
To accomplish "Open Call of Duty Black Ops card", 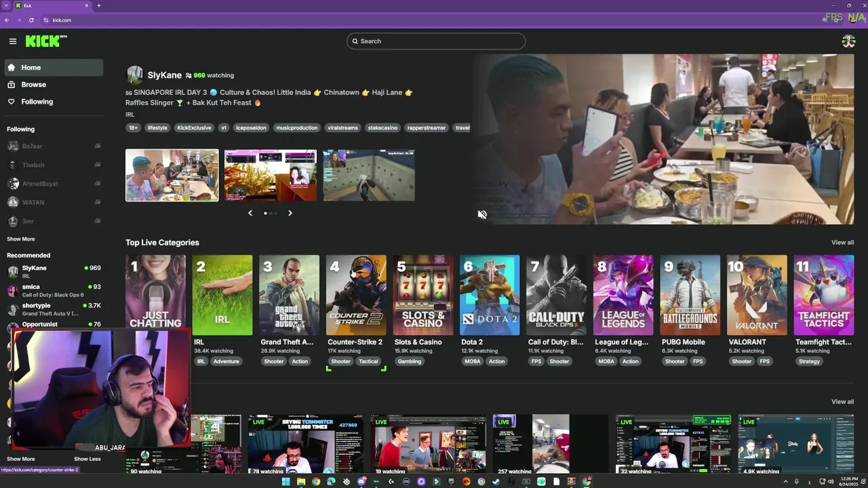I will coord(556,296).
